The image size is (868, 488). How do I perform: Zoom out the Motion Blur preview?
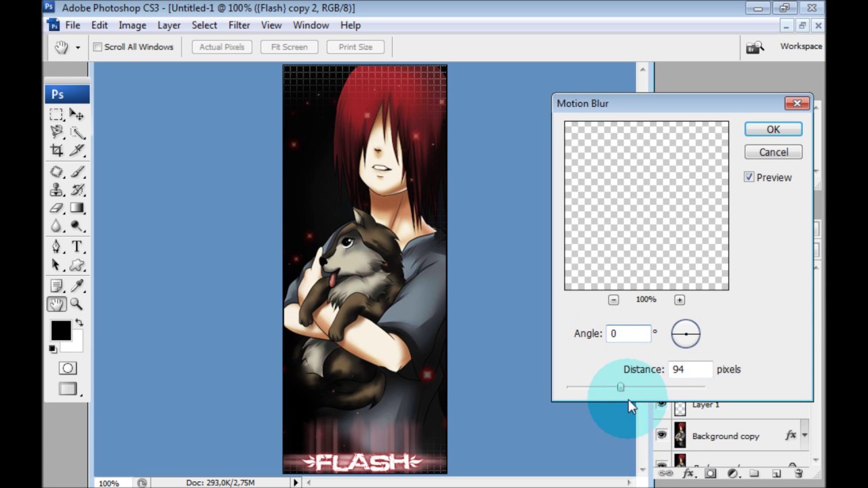(613, 300)
